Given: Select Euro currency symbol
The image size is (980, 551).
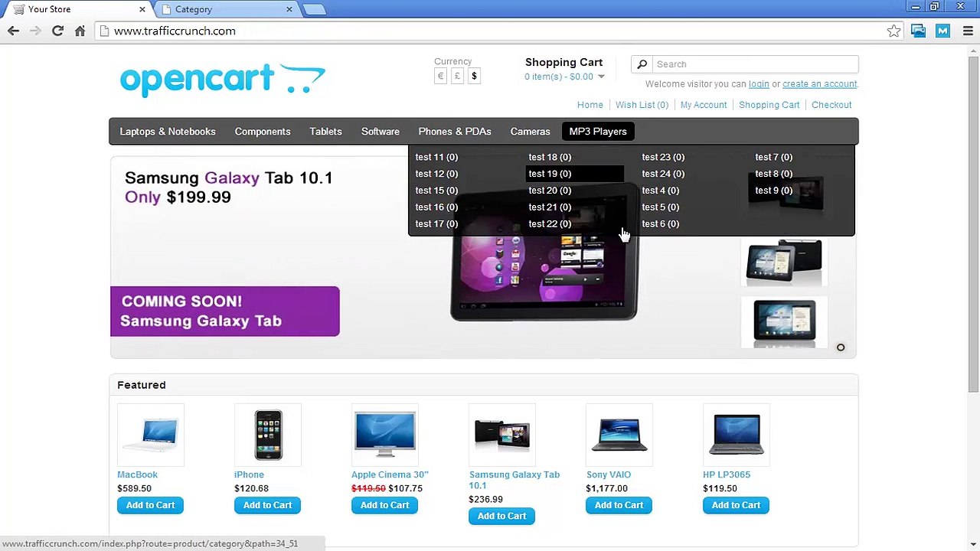Looking at the screenshot, I should tap(440, 76).
